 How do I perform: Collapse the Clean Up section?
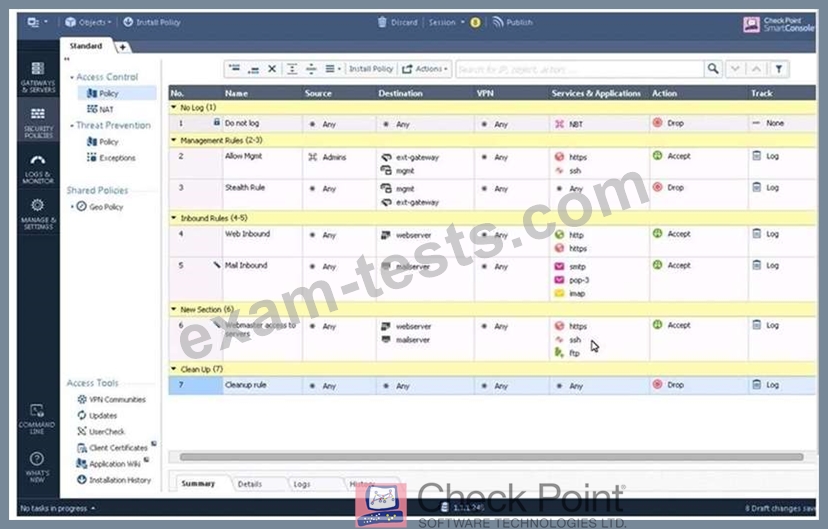pyautogui.click(x=174, y=369)
